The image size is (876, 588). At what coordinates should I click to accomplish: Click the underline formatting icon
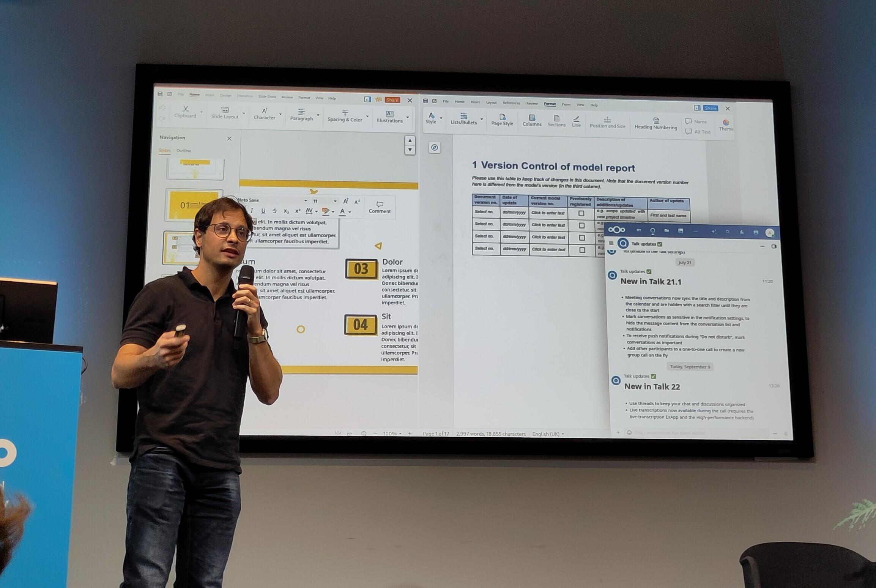point(263,211)
